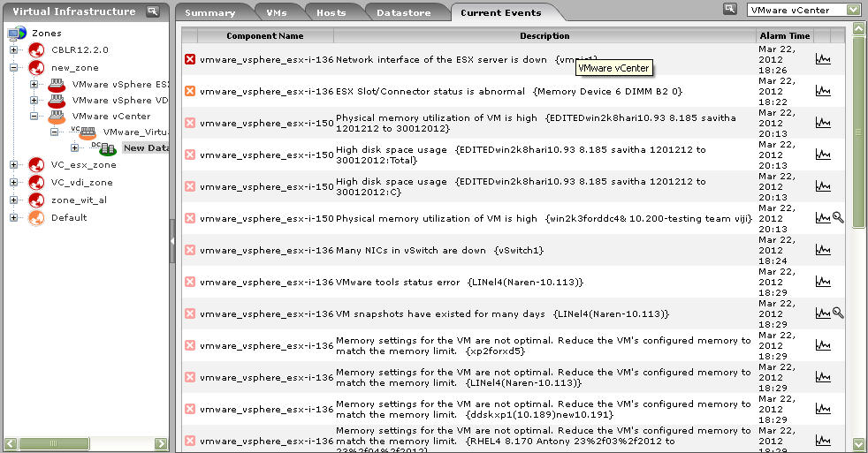
Task: Expand the VMware vSphere ESX node
Action: tap(34, 85)
